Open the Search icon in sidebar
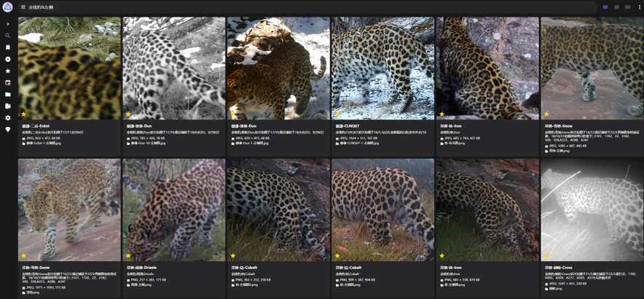Image resolution: width=644 pixels, height=299 pixels. pyautogui.click(x=8, y=36)
